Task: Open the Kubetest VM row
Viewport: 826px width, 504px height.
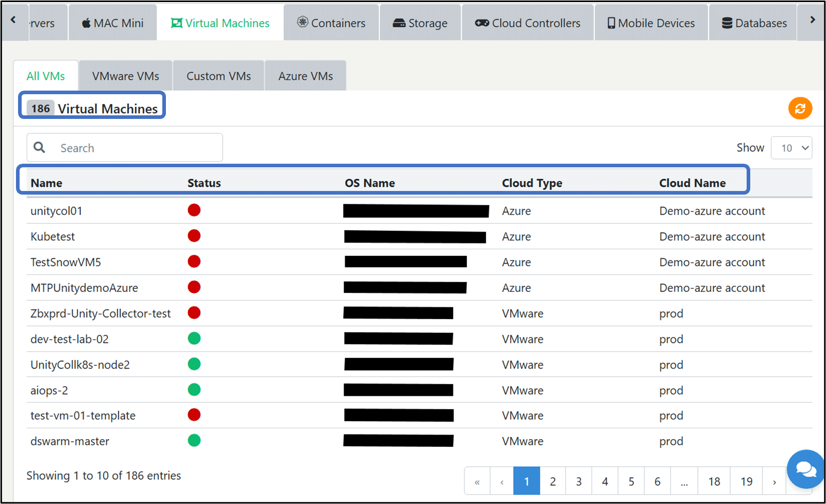Action: click(x=419, y=236)
